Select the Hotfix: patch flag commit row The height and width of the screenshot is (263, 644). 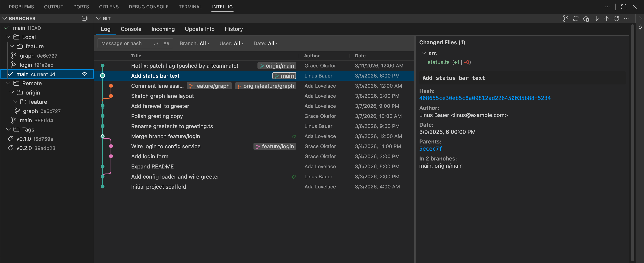point(254,66)
